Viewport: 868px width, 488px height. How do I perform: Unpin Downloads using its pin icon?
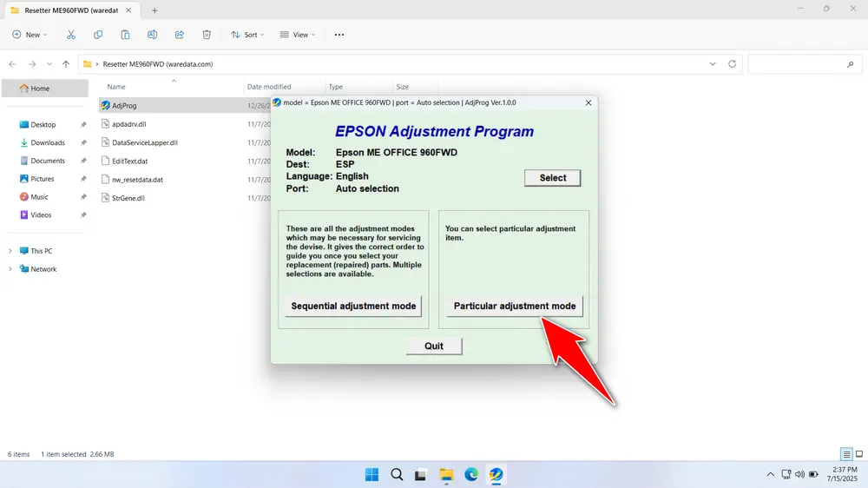coord(83,142)
